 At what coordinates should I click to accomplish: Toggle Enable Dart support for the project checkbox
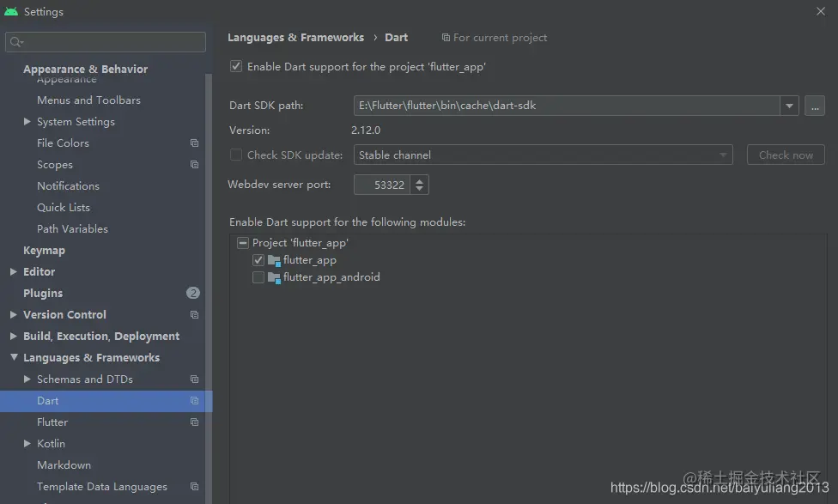pyautogui.click(x=235, y=66)
